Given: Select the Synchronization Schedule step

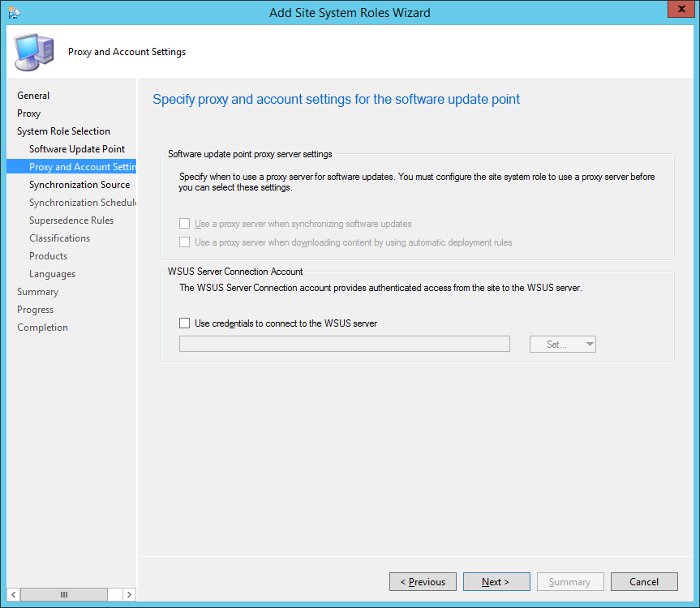Looking at the screenshot, I should pos(83,203).
